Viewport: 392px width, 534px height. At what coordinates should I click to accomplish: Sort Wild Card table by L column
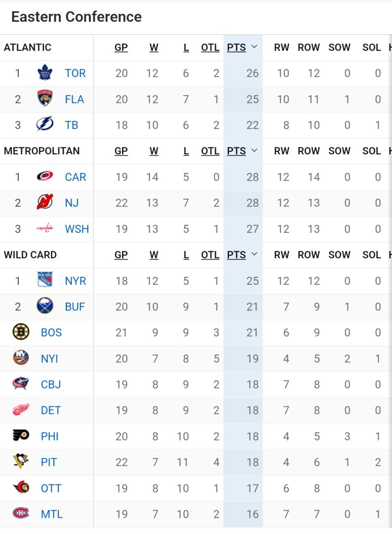(186, 255)
